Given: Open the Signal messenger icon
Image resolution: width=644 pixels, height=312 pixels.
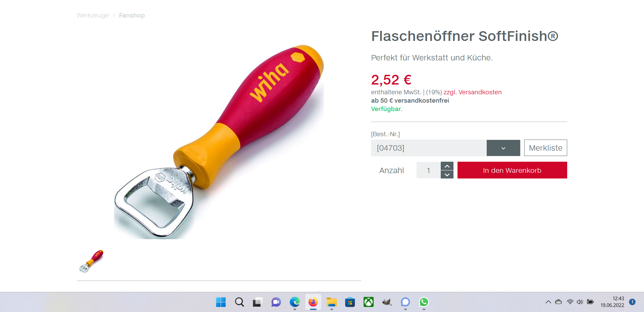Looking at the screenshot, I should click(405, 302).
